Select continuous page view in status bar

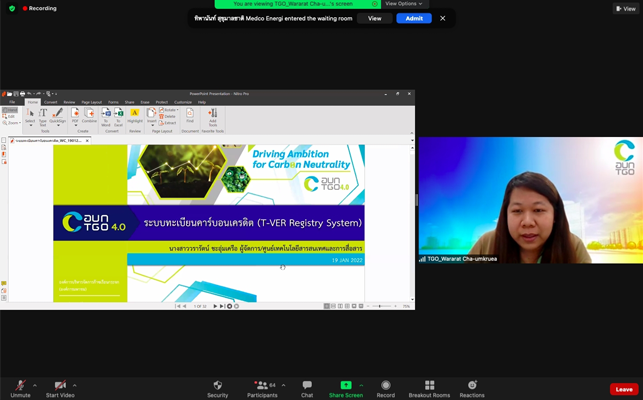click(333, 306)
